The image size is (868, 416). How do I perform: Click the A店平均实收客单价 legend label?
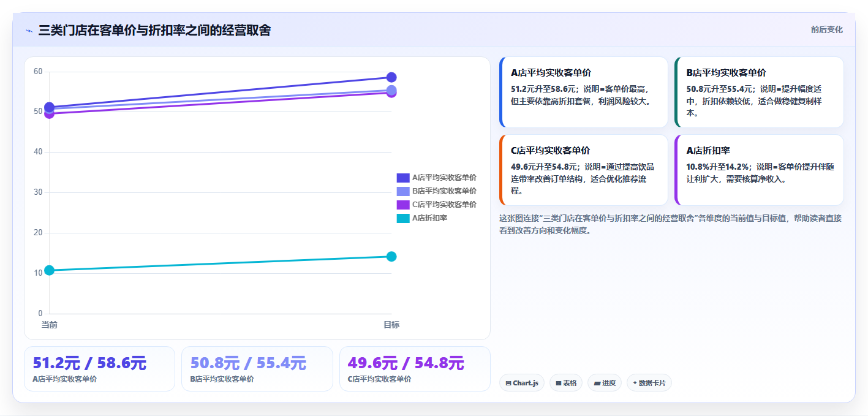(444, 178)
